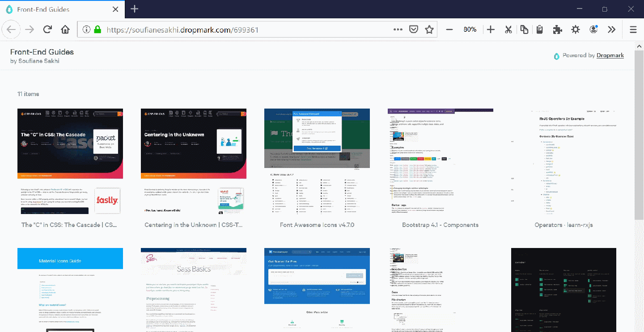Bookmark this page with the star
644x332 pixels.
click(x=429, y=29)
